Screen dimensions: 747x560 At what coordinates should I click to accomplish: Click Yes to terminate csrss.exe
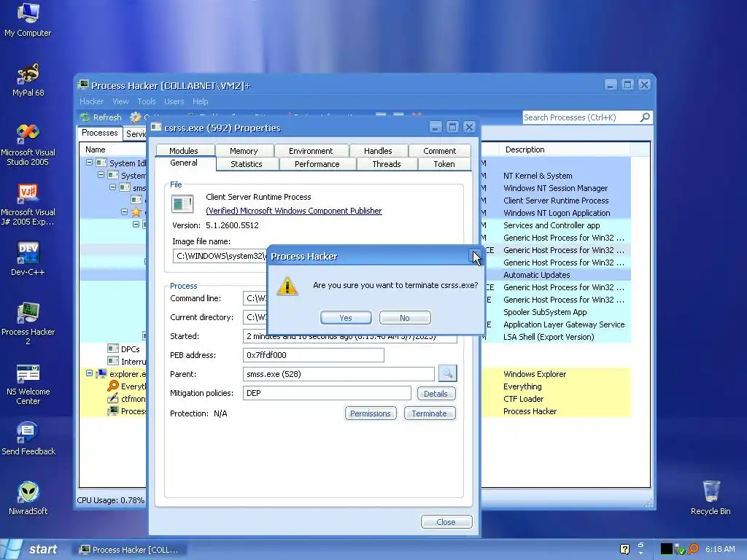pos(346,318)
